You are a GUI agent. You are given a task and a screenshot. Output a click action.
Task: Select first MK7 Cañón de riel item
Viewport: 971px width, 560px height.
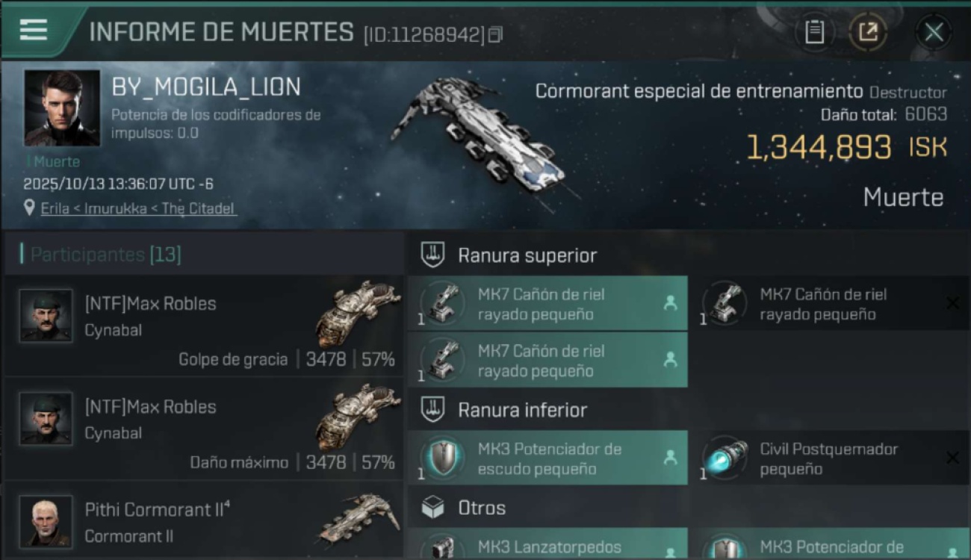click(547, 303)
